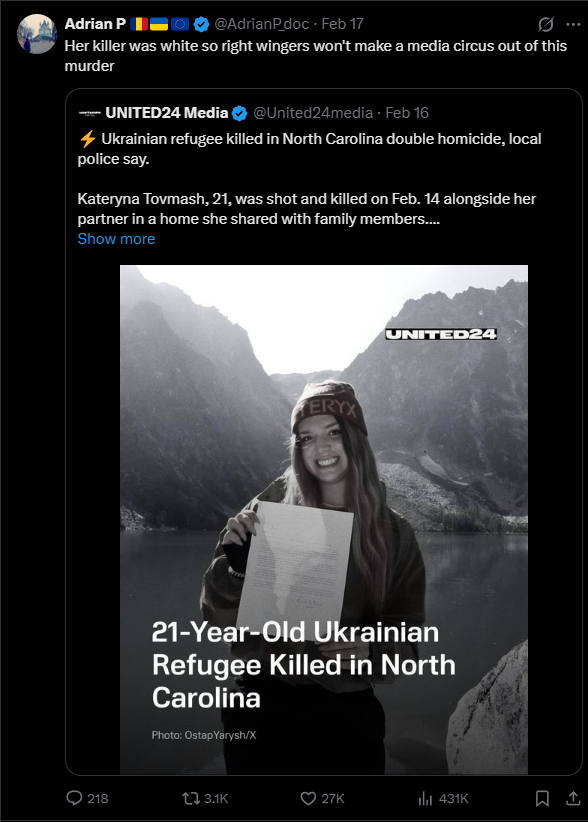The width and height of the screenshot is (588, 822).
Task: Open the quoted tweet's photo of the refugee
Action: [324, 520]
